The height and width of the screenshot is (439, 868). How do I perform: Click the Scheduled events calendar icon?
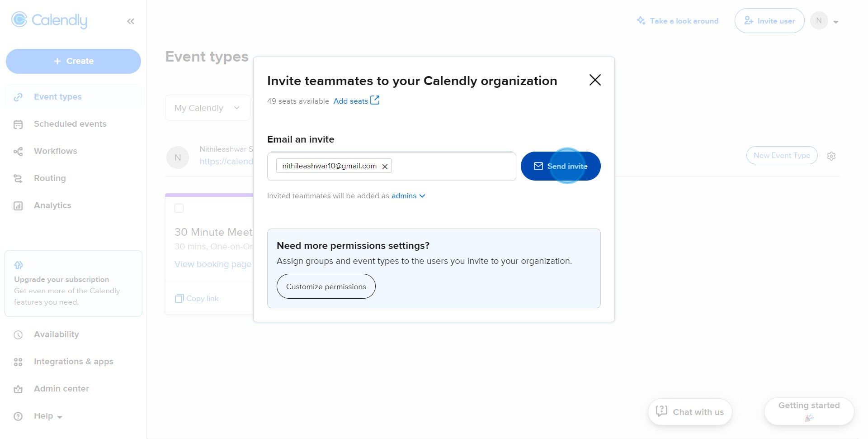click(x=18, y=124)
